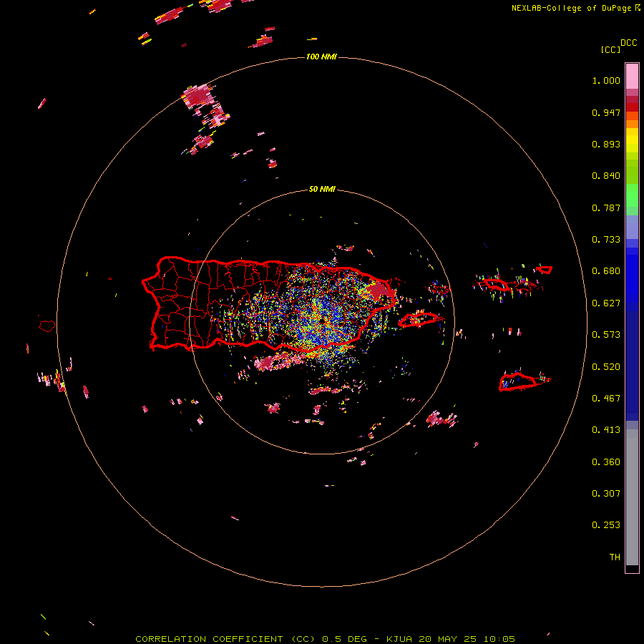Screen dimensions: 644x644
Task: Click the CORRELATION COEFFICIENT caption words
Action: pos(209,639)
